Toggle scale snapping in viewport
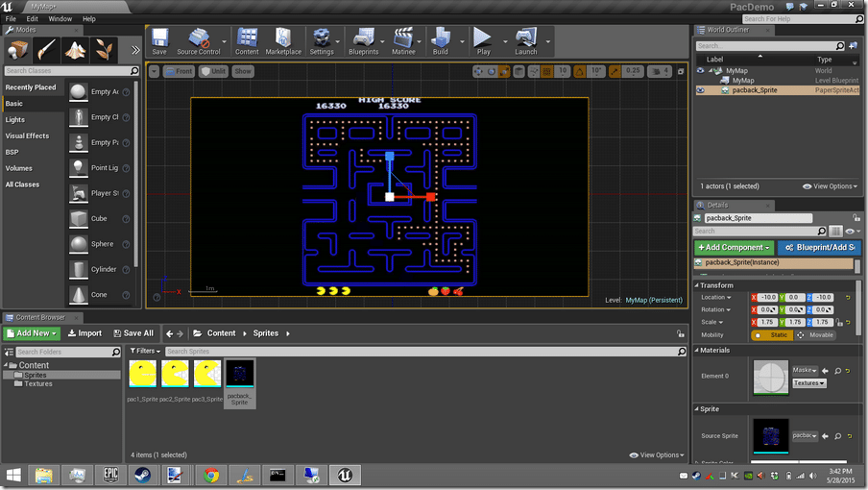The image size is (868, 490). coord(615,71)
